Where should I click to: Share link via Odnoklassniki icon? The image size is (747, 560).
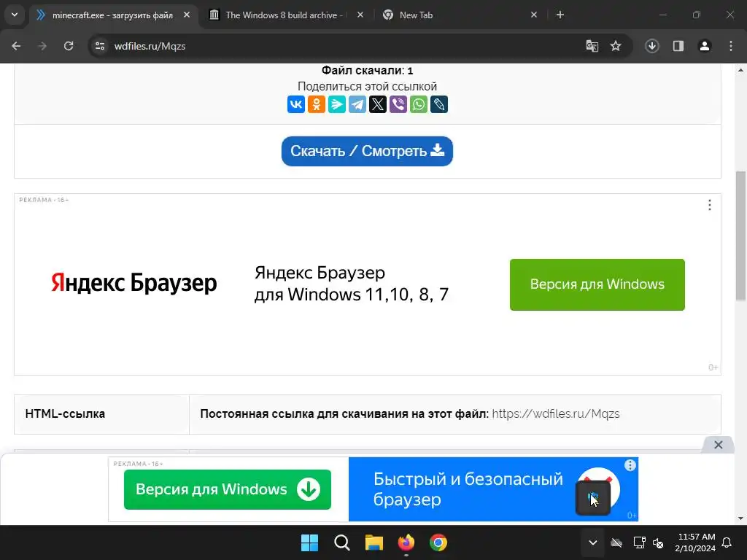coord(317,104)
